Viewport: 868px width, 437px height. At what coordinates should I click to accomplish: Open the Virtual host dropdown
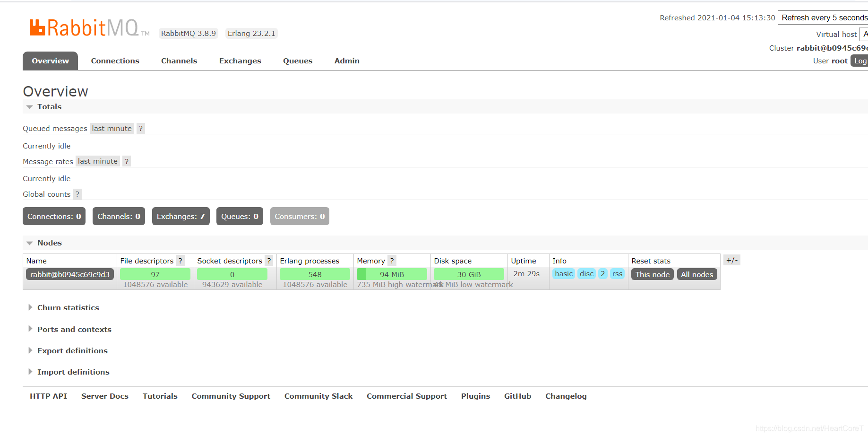(x=864, y=34)
